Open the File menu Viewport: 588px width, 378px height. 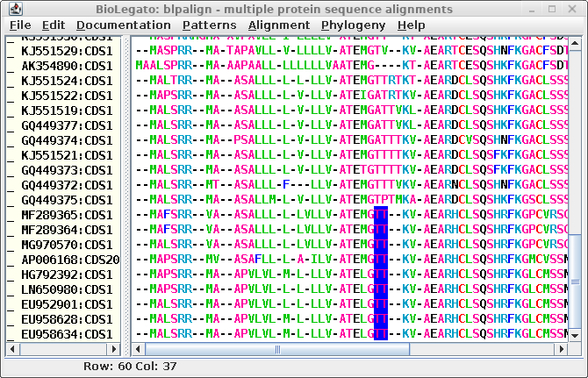tap(20, 25)
